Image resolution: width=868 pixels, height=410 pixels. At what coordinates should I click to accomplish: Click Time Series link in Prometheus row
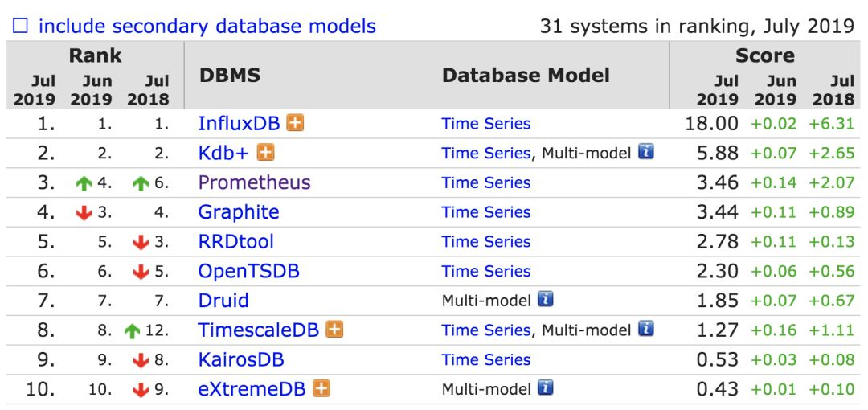485,182
